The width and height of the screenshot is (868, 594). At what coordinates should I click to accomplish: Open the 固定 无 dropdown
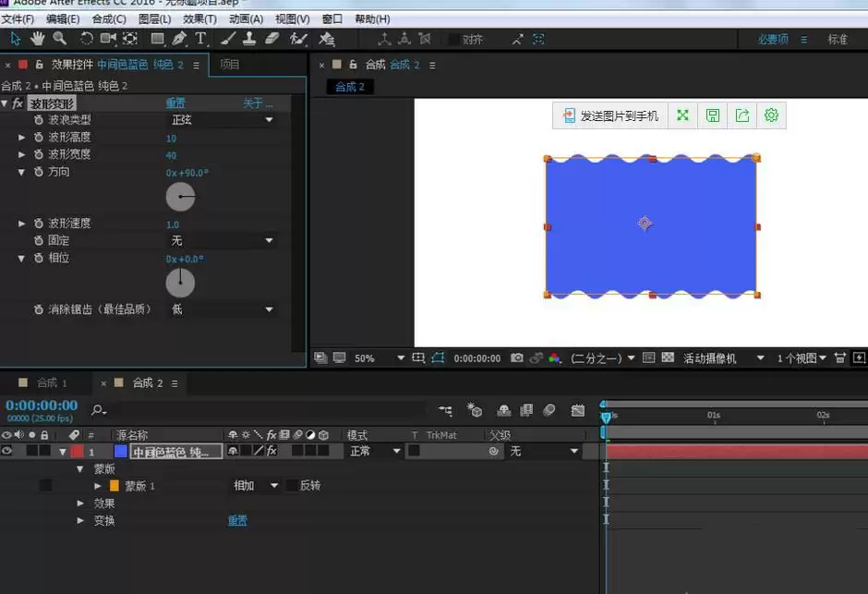click(223, 240)
